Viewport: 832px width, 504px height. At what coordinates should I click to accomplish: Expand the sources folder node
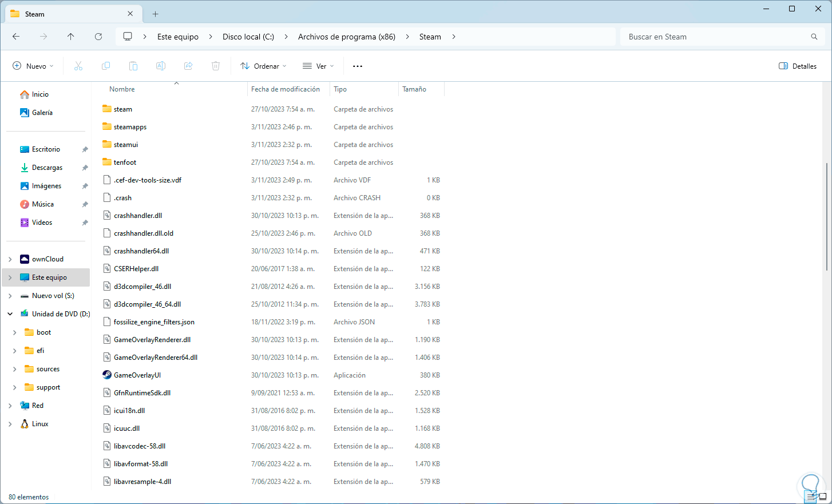pyautogui.click(x=15, y=369)
